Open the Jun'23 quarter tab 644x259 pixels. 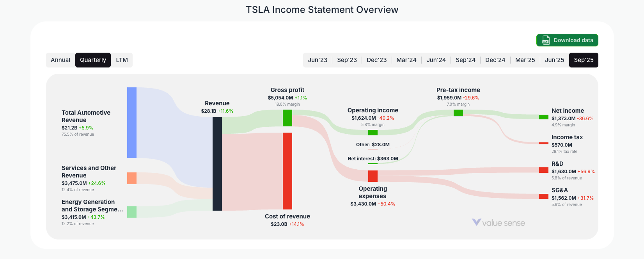coord(318,60)
